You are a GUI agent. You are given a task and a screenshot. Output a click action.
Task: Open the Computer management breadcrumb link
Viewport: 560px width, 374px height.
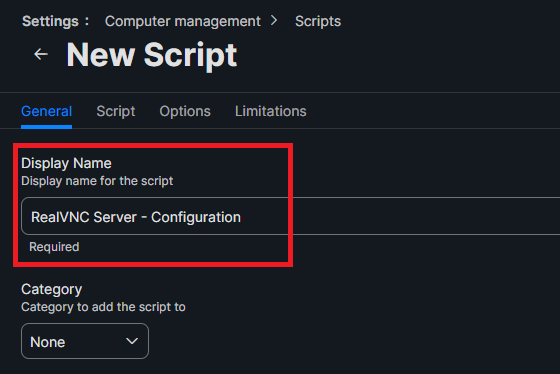coord(182,21)
